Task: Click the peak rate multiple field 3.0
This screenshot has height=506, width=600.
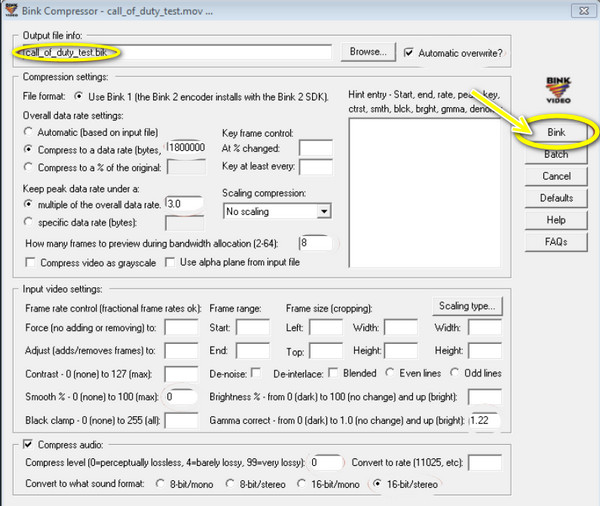Action: (184, 204)
